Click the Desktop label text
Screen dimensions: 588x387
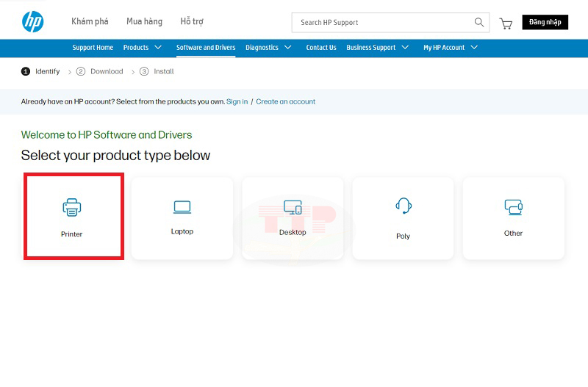(x=293, y=232)
